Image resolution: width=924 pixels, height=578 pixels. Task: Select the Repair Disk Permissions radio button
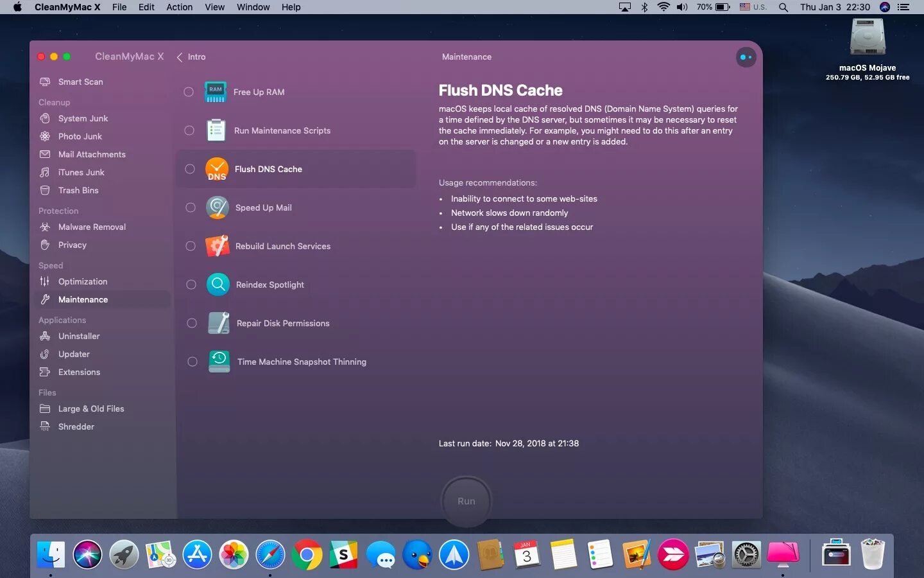(x=192, y=323)
